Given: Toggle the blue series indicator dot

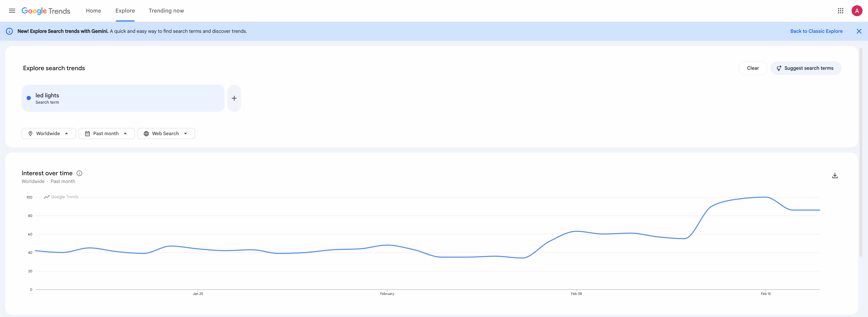Looking at the screenshot, I should click(29, 98).
